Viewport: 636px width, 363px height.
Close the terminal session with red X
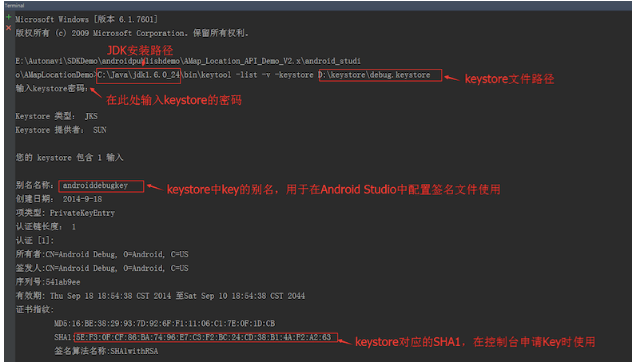tap(9, 28)
